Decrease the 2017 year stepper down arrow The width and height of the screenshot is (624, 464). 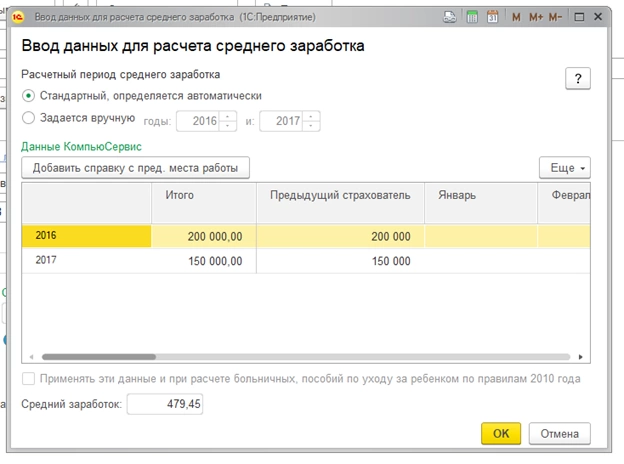pyautogui.click(x=311, y=126)
